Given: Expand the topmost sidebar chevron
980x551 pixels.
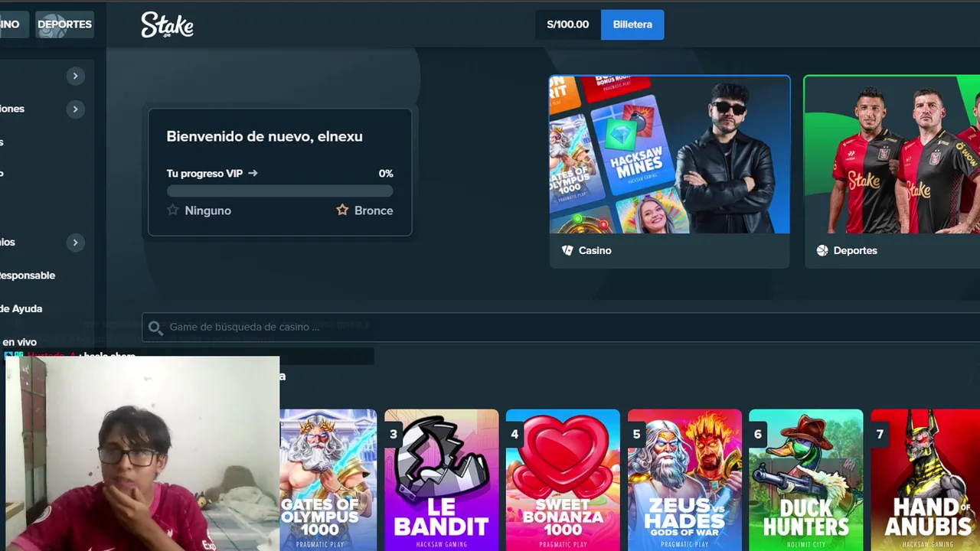Looking at the screenshot, I should click(75, 76).
